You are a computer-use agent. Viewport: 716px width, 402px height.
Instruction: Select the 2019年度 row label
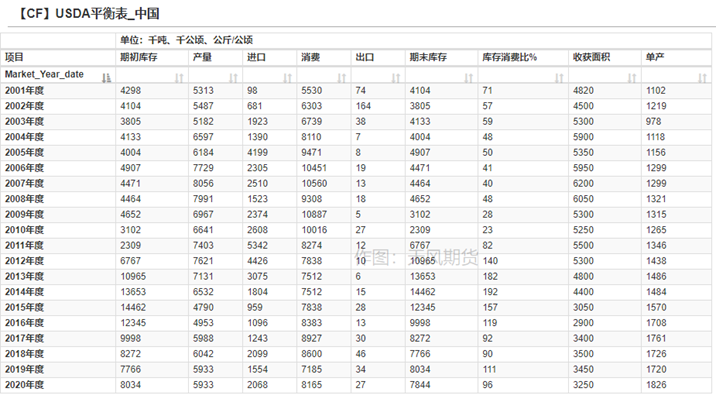24,370
